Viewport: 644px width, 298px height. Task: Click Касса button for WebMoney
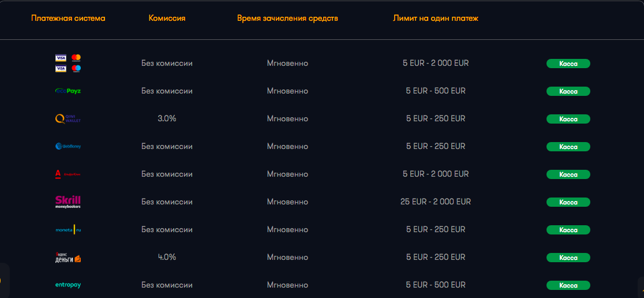[x=568, y=147]
